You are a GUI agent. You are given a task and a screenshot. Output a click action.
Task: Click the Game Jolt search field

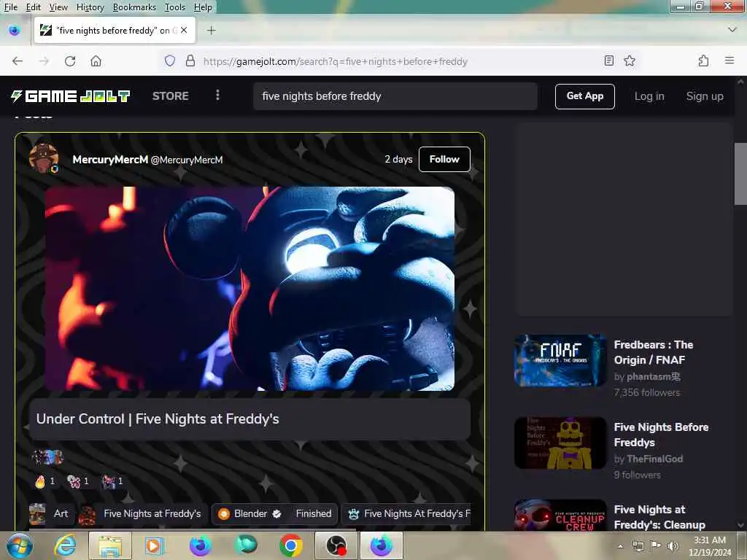(x=395, y=96)
